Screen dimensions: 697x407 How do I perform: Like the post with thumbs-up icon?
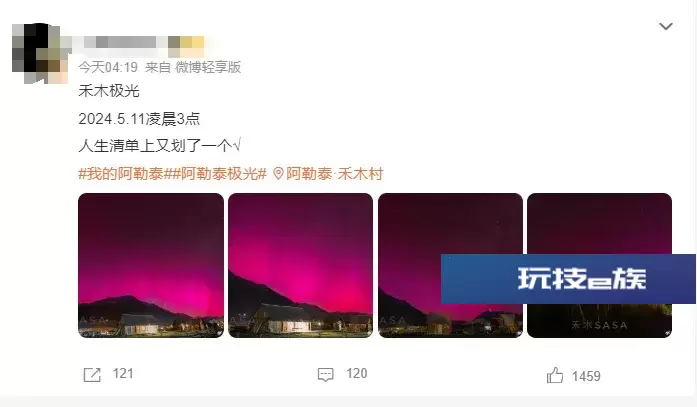(555, 375)
